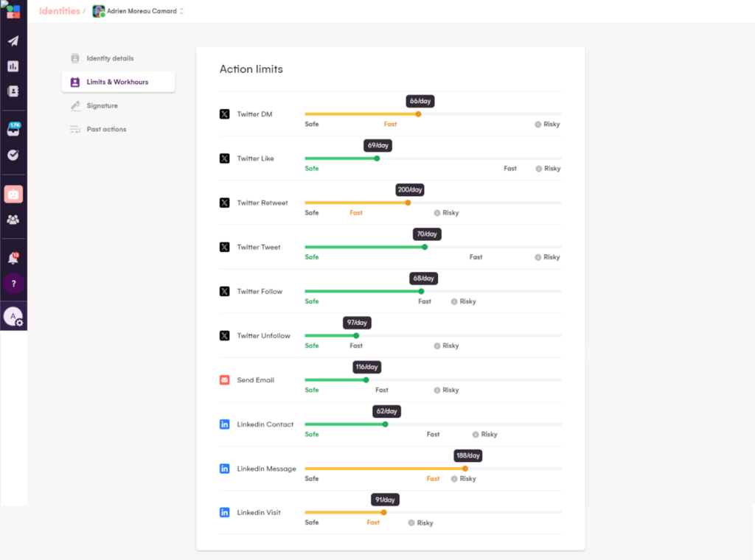Viewport: 755px width, 560px height.
Task: Click the Identities breadcrumb link
Action: 59,11
